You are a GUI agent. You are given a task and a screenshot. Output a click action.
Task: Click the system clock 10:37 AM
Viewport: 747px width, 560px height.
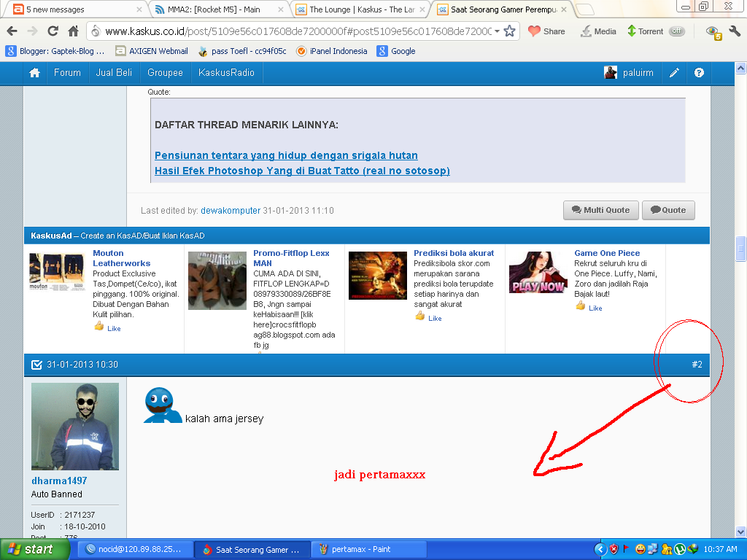[x=720, y=550]
